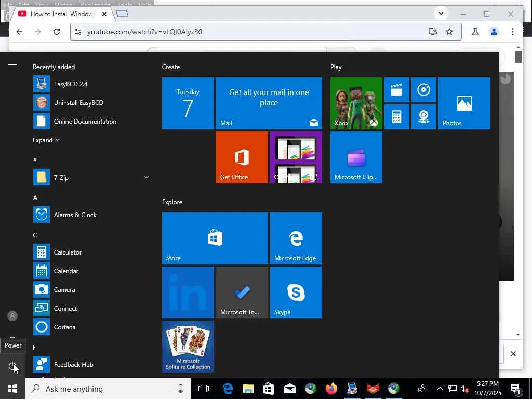Launch the Camera app
This screenshot has width=532, height=399.
[x=91, y=289]
